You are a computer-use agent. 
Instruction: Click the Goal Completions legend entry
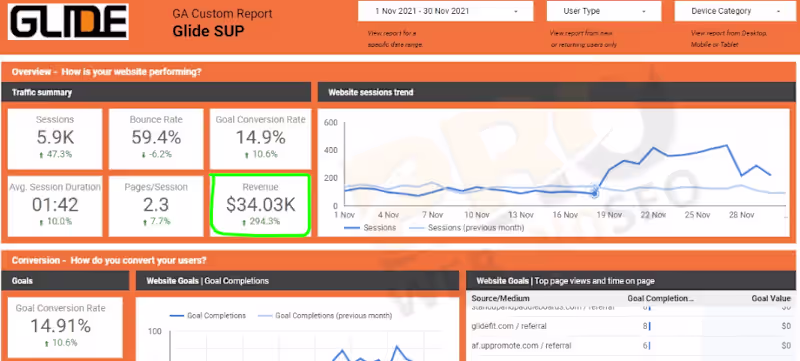[207, 316]
